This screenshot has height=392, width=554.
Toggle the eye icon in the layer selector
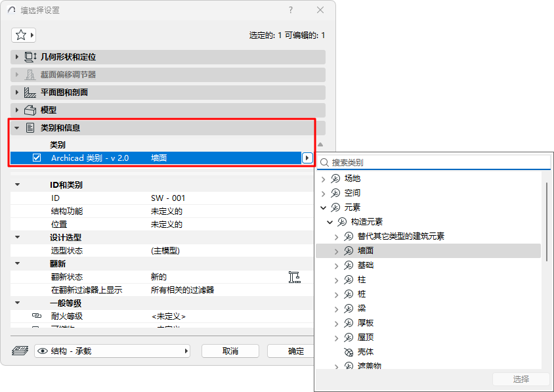pos(43,351)
